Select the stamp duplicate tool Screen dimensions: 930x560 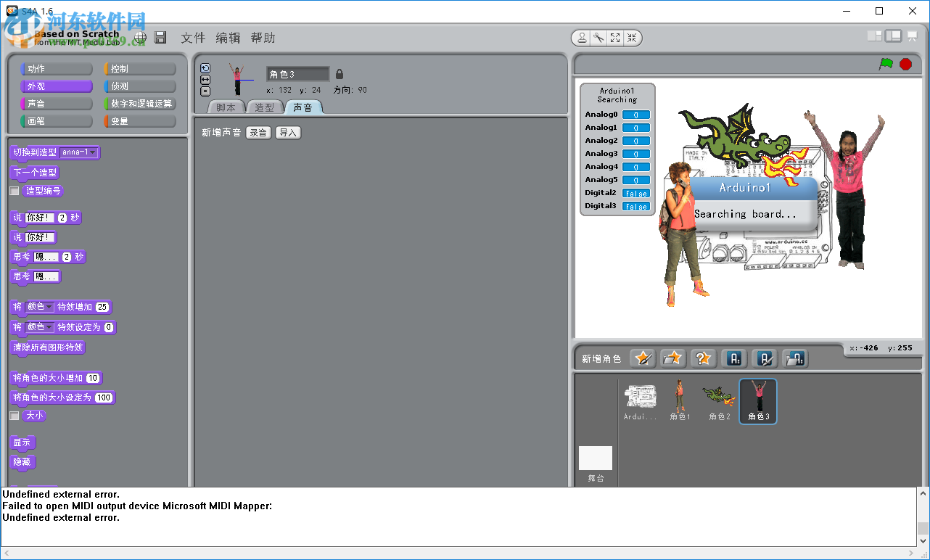[582, 38]
